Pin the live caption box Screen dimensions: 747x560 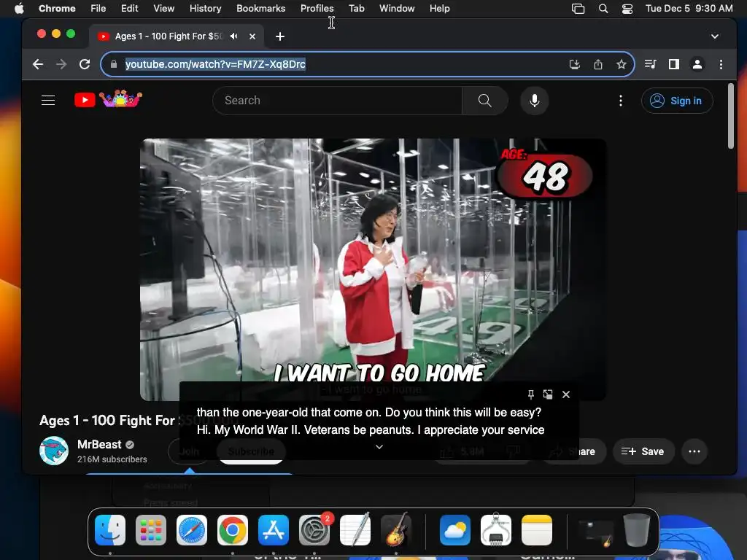(531, 394)
